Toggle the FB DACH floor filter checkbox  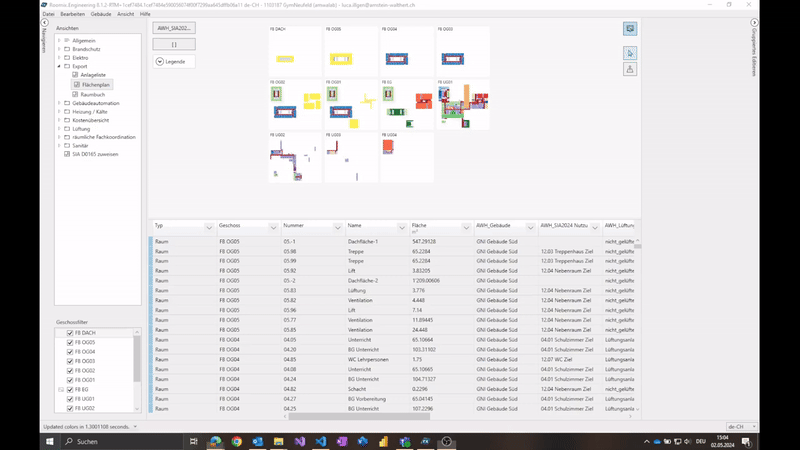coord(70,333)
